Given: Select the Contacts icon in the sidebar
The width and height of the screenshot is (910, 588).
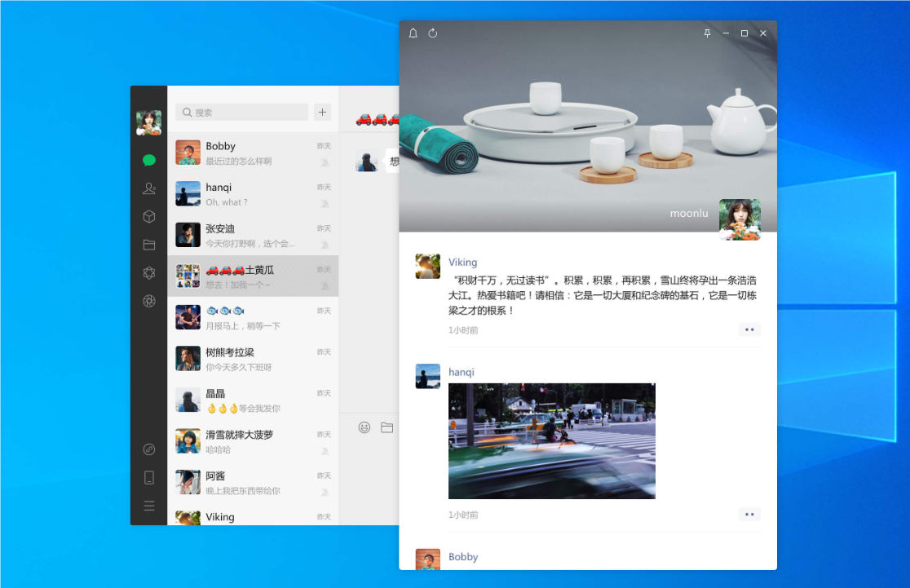Looking at the screenshot, I should click(148, 188).
